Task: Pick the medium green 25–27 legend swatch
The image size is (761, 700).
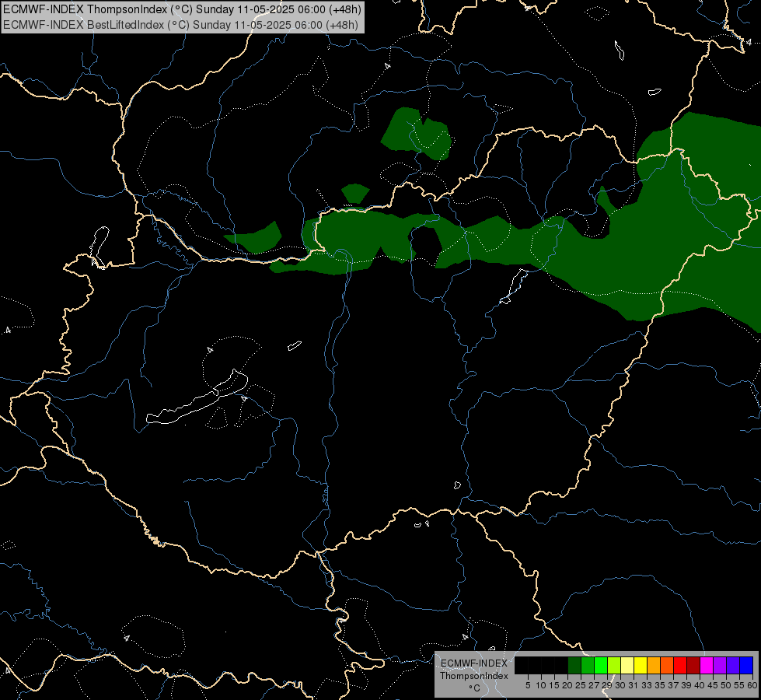Action: pos(588,665)
